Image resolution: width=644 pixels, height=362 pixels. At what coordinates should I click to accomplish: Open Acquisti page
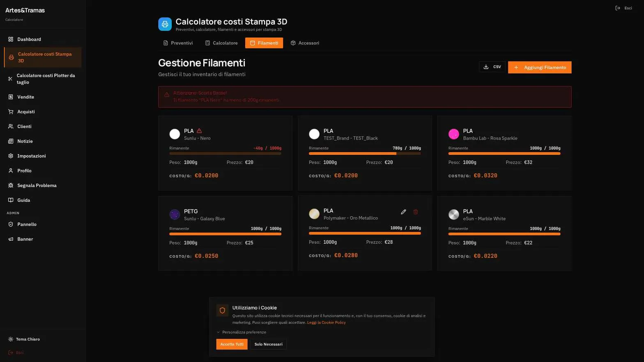coord(43,112)
